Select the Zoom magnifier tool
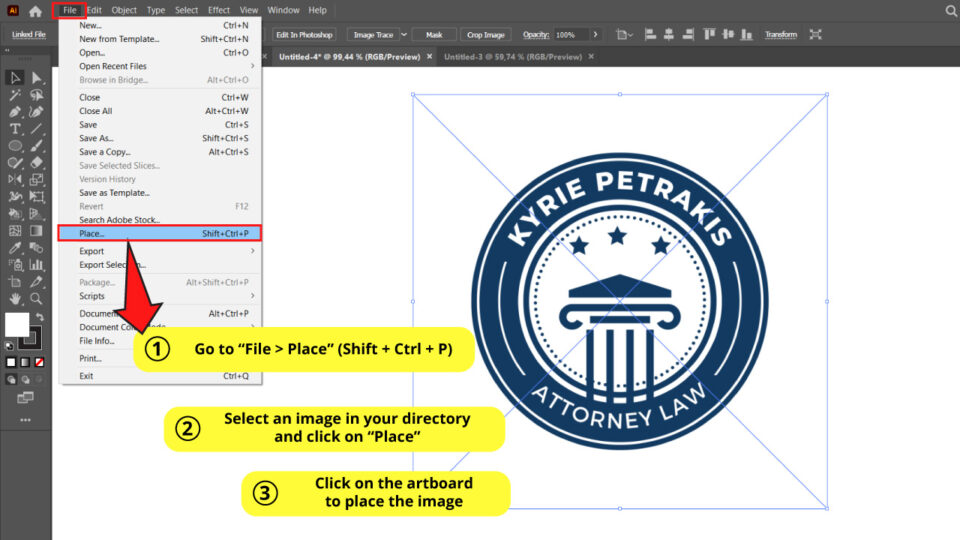 [37, 299]
